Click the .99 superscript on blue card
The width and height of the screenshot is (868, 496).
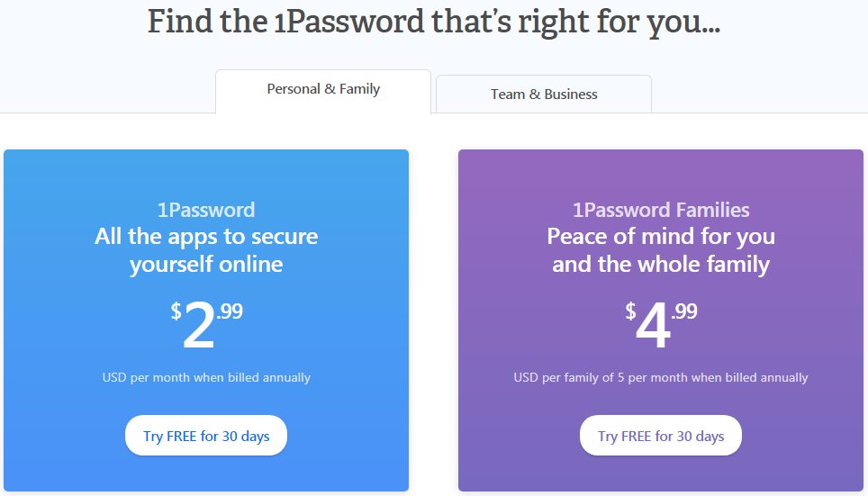coord(230,311)
